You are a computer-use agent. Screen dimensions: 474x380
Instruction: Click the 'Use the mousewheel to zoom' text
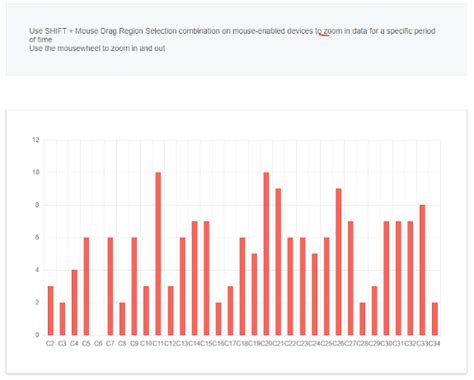click(x=97, y=48)
